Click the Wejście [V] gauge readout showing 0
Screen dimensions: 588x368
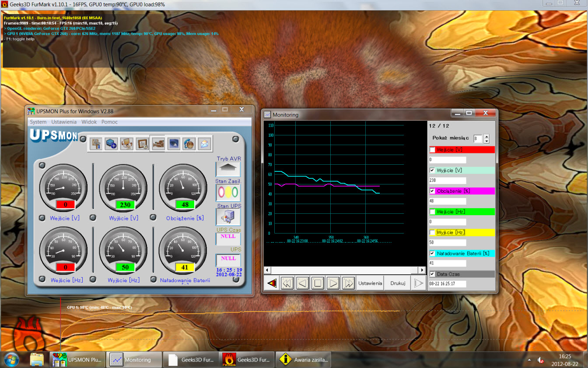point(65,205)
